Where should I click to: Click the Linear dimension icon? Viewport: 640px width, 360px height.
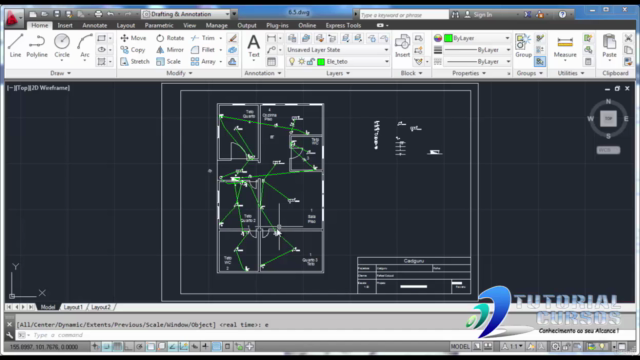(271, 38)
